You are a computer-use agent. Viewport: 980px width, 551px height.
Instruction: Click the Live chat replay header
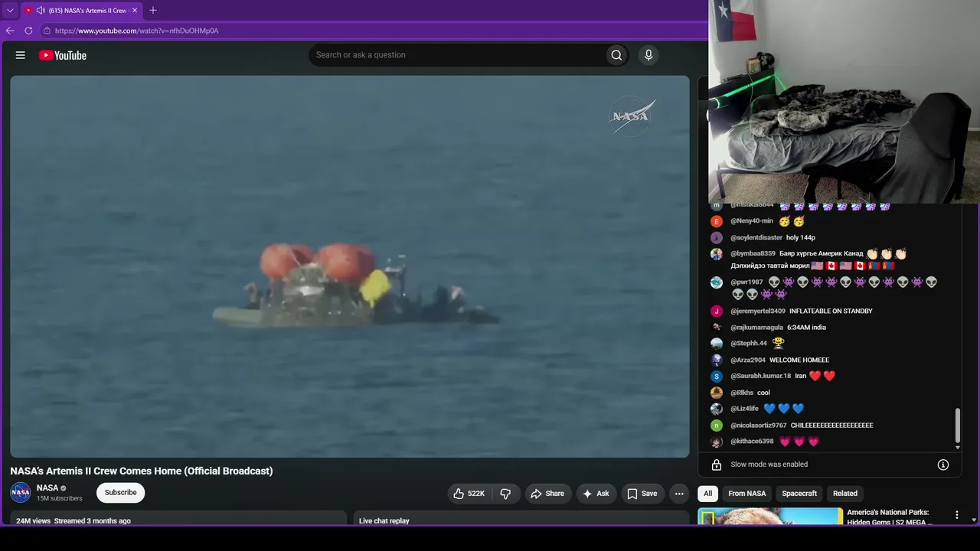(384, 521)
